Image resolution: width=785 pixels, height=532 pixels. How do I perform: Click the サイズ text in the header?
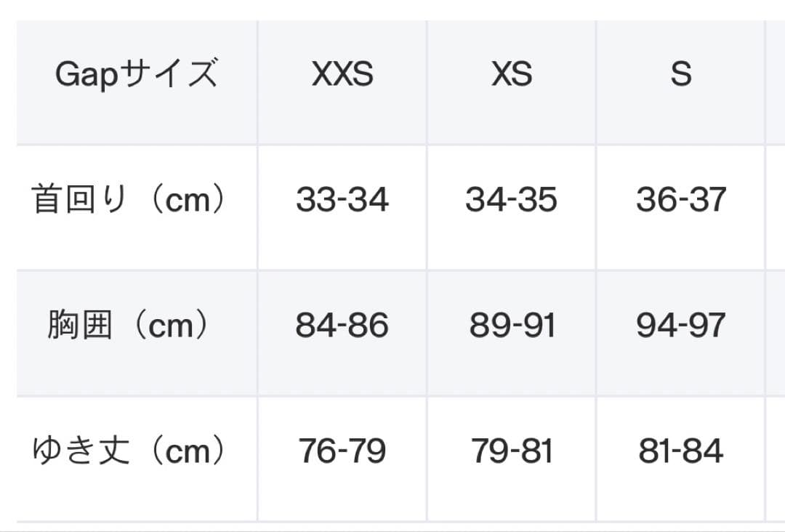[169, 73]
